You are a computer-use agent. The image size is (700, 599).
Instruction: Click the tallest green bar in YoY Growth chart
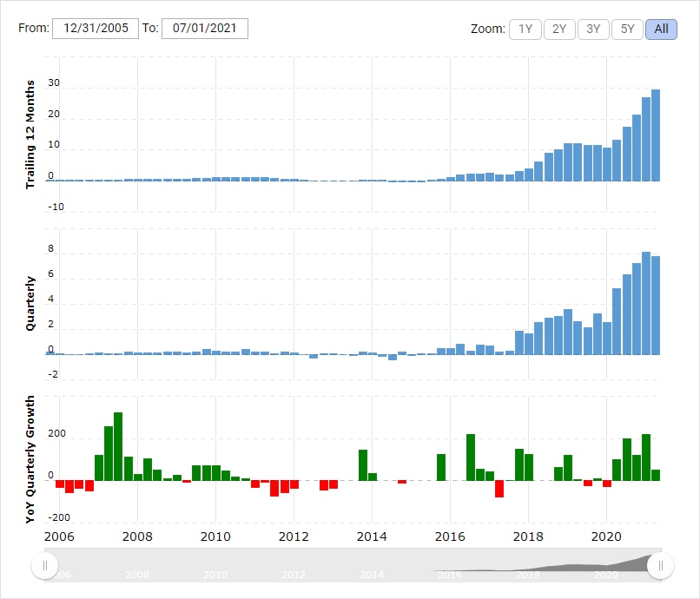click(x=118, y=446)
